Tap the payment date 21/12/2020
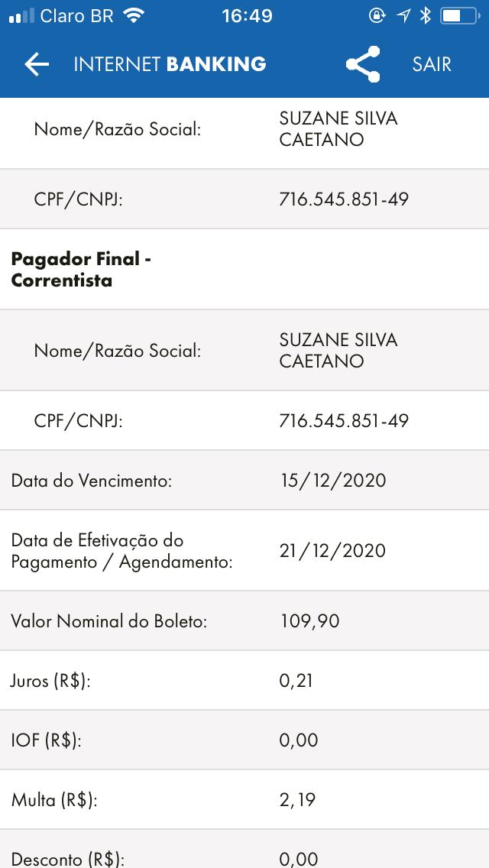The width and height of the screenshot is (489, 868). tap(333, 551)
